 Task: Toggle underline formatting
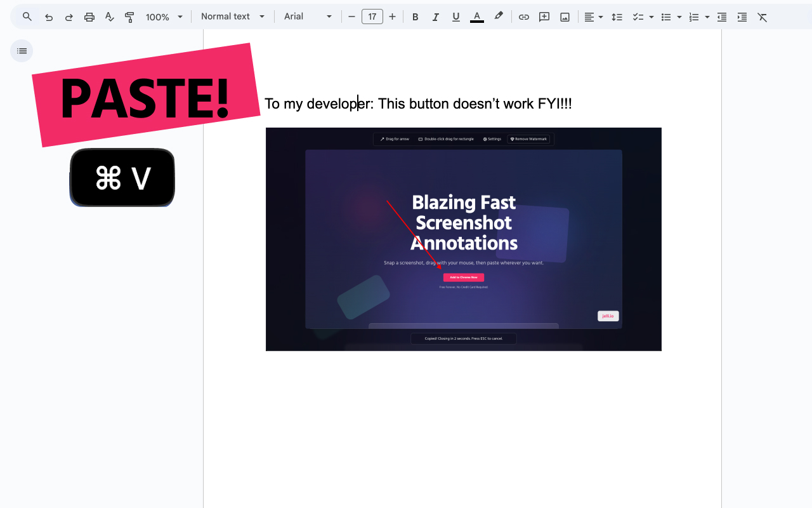point(455,17)
